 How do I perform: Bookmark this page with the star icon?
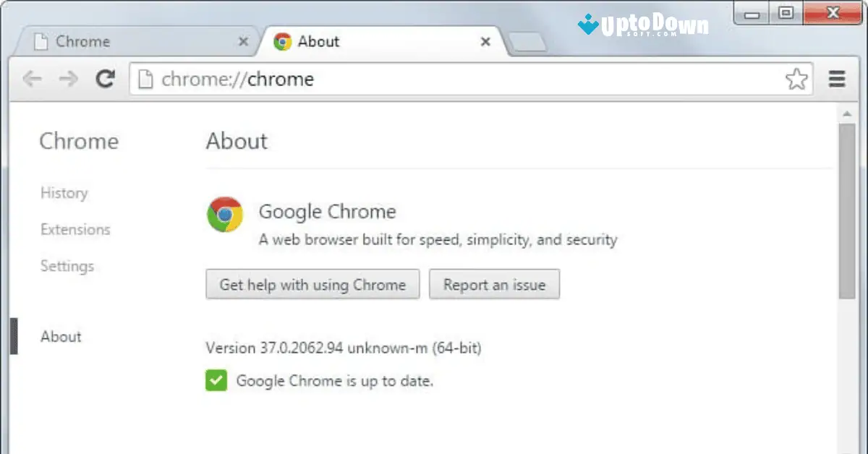click(x=797, y=79)
